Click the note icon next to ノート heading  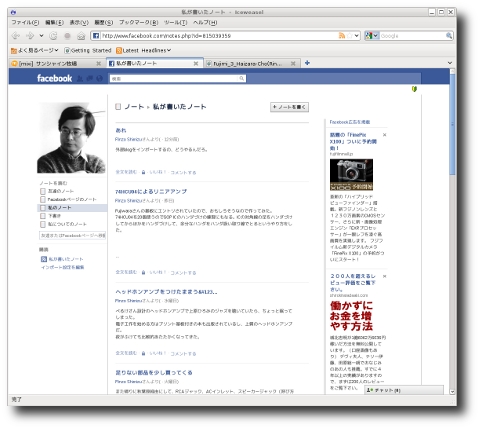(x=118, y=107)
